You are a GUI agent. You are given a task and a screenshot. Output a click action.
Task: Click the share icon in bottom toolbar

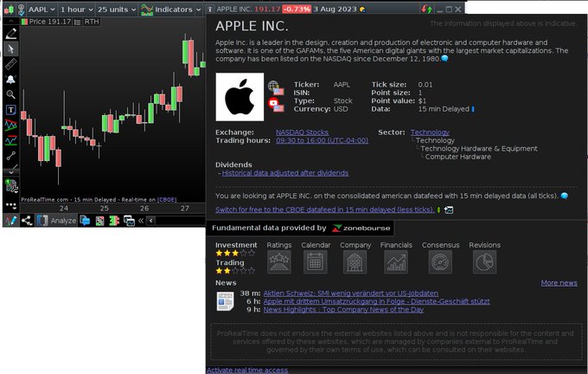coord(27,221)
